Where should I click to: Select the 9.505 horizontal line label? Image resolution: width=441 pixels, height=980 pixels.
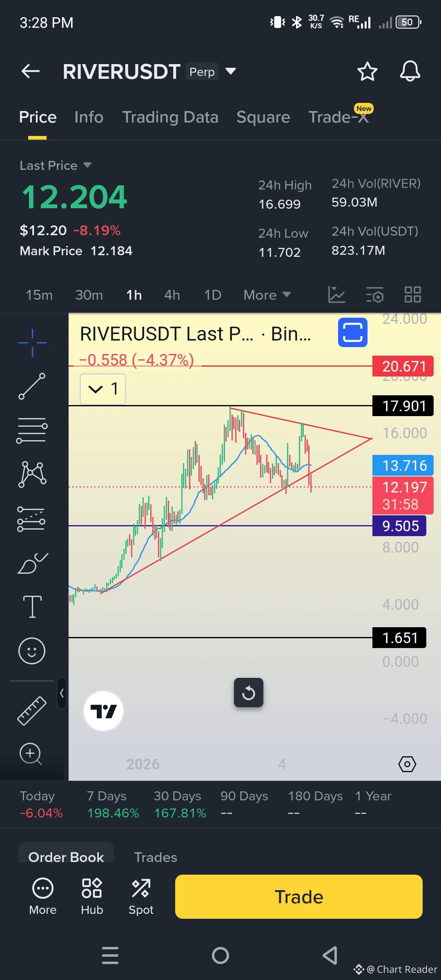click(399, 526)
